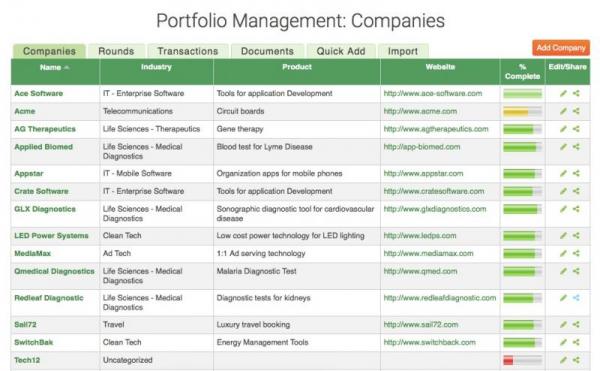Image resolution: width=600 pixels, height=371 pixels.
Task: Open edit pencil for GLX Diagnostics
Action: click(x=563, y=209)
